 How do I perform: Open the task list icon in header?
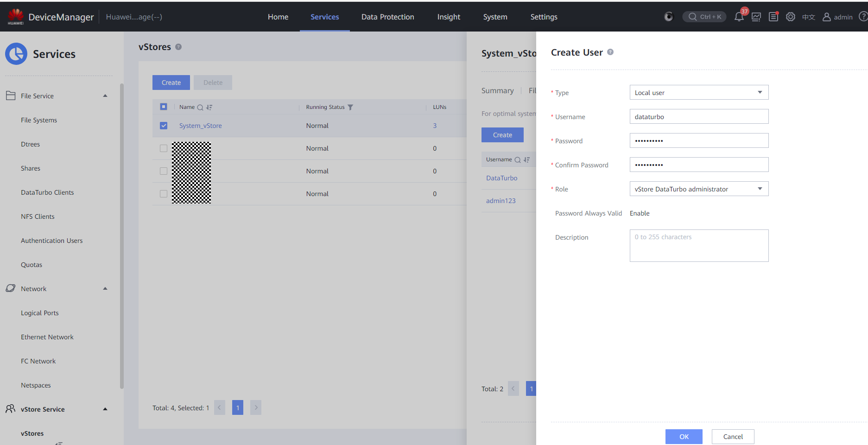(x=773, y=17)
